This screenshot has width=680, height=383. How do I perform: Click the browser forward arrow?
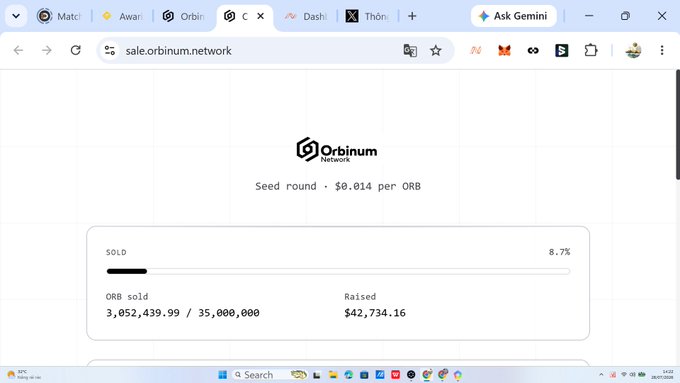tap(46, 50)
